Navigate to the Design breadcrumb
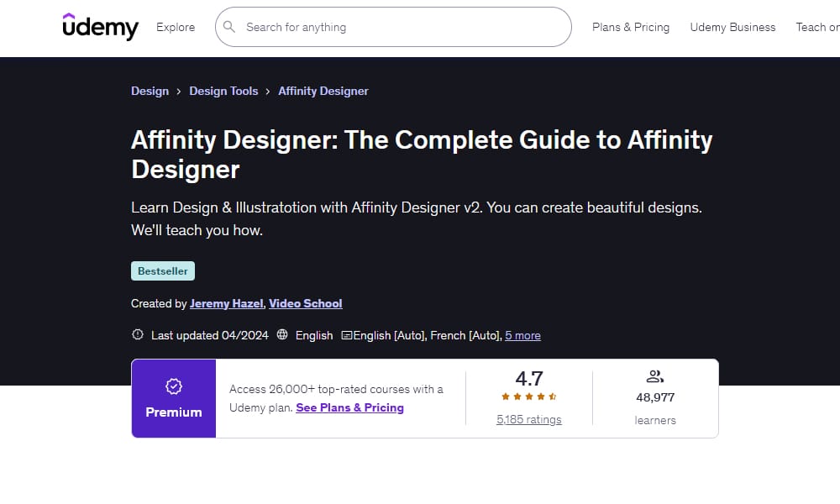Image resolution: width=840 pixels, height=504 pixels. click(150, 91)
